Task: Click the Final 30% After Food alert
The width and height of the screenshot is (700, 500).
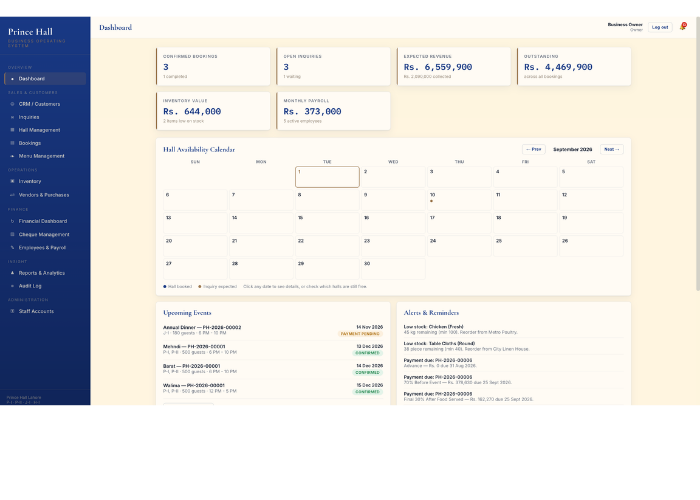Action: pos(513,397)
